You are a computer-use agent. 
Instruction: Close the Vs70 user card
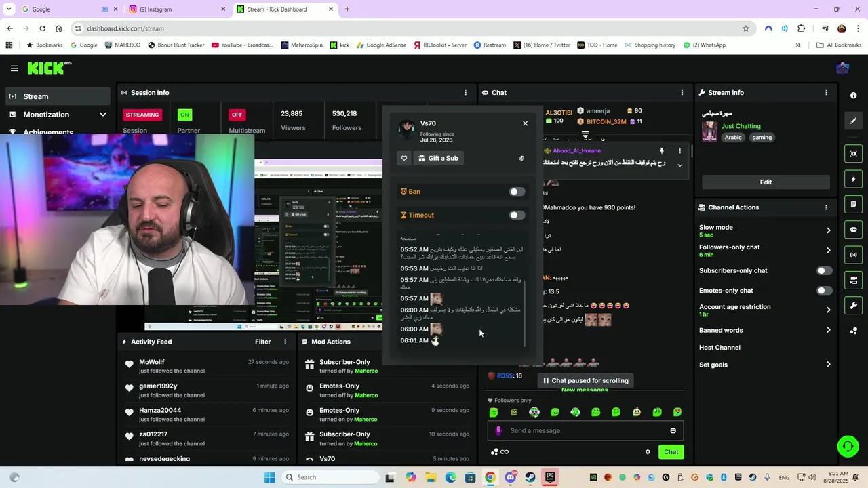tap(525, 123)
